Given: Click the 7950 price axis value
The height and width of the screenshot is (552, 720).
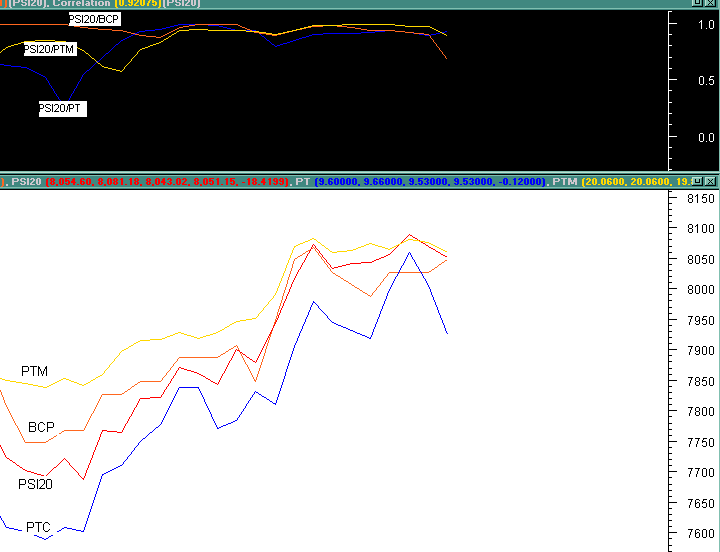Looking at the screenshot, I should 701,320.
